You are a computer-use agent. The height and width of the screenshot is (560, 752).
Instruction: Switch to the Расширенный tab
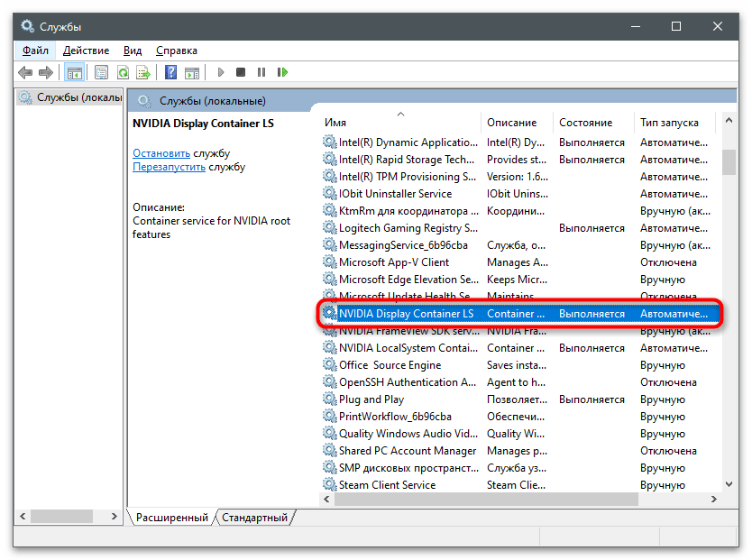(171, 518)
